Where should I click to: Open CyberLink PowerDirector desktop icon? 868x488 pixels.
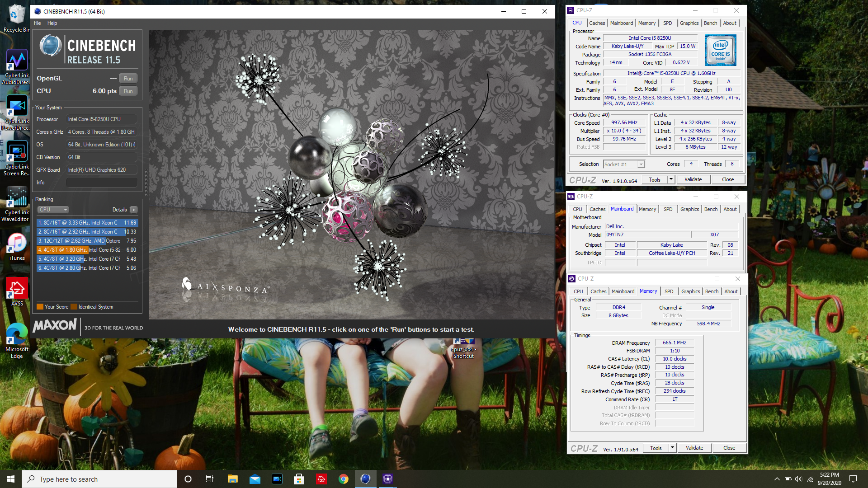coord(16,113)
